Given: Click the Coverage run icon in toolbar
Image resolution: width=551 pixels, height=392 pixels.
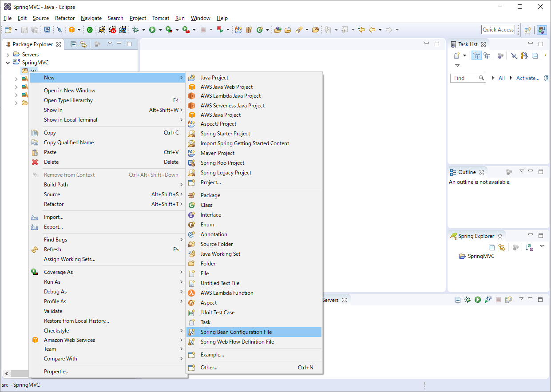Looking at the screenshot, I should [169, 30].
